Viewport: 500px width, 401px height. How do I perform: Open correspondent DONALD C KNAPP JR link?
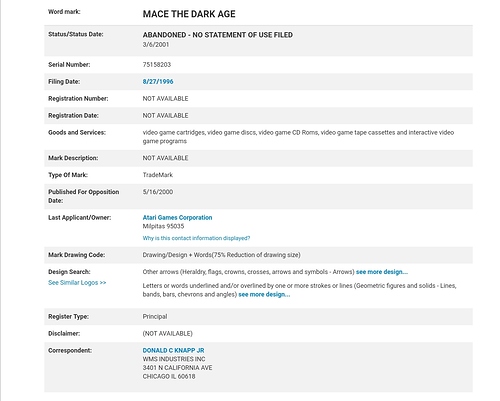pos(173,351)
